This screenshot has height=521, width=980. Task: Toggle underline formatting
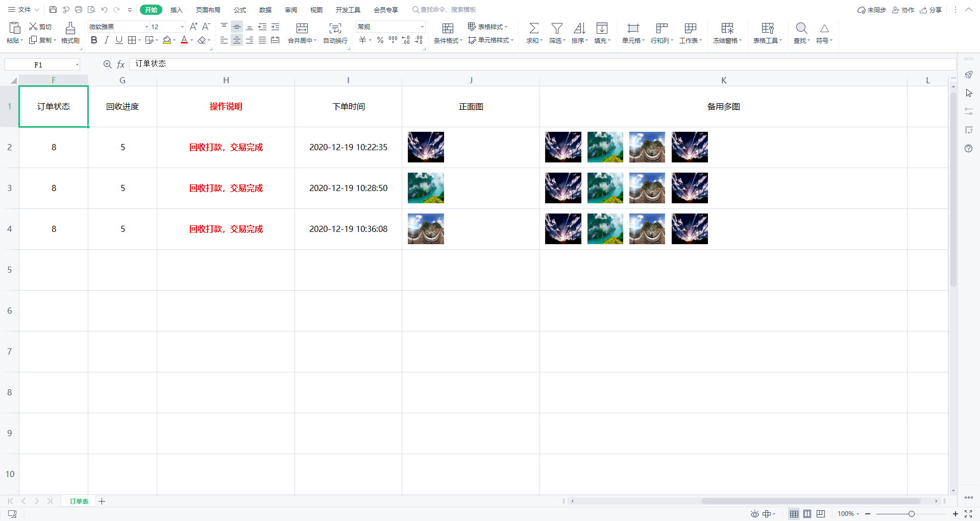(x=119, y=40)
